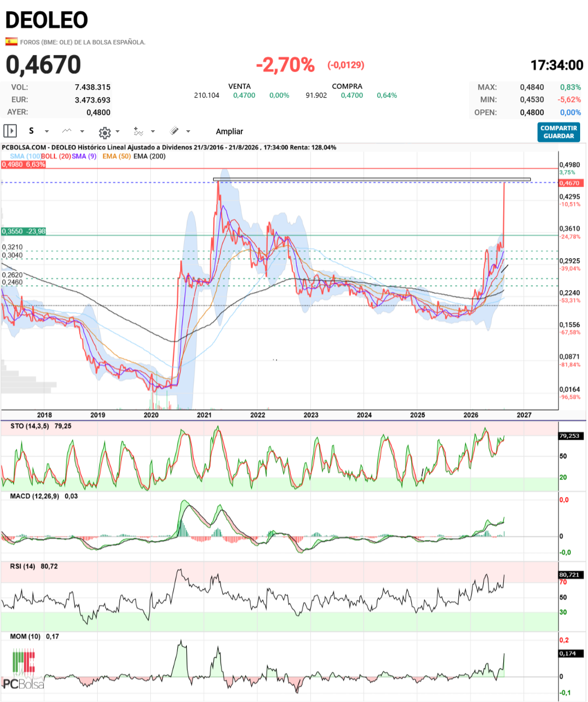The width and height of the screenshot is (588, 702).
Task: Open the indicators dropdown arrow
Action: pyautogui.click(x=153, y=132)
